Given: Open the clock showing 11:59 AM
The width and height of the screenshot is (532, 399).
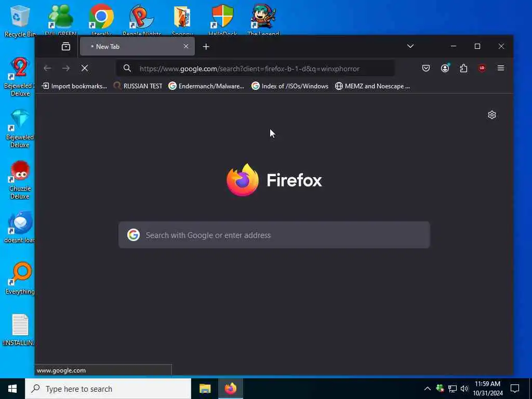Looking at the screenshot, I should [x=487, y=389].
